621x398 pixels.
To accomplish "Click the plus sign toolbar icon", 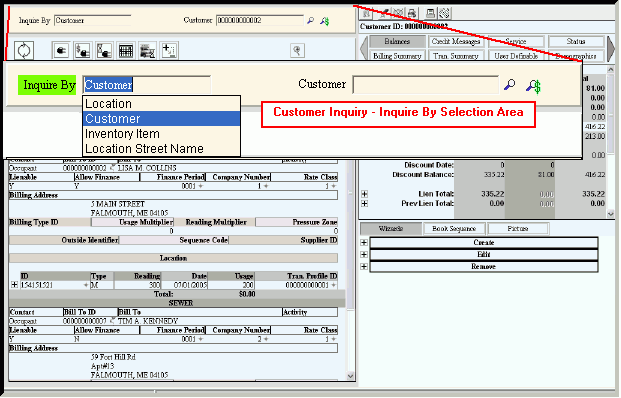I will (169, 51).
